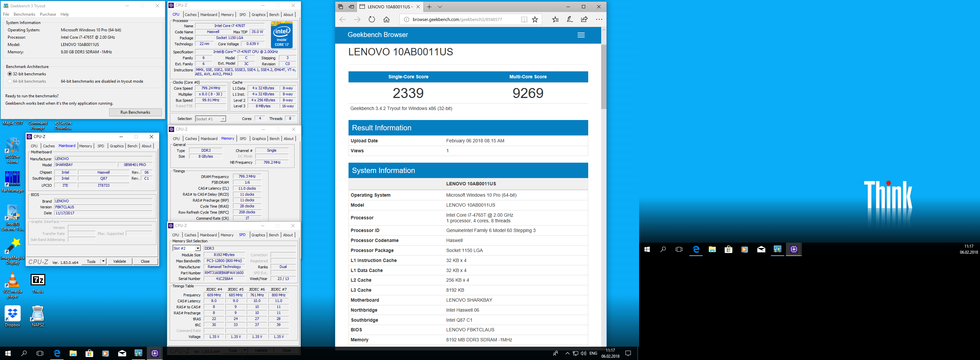Open the Far Manager desktop icon

pos(13,181)
